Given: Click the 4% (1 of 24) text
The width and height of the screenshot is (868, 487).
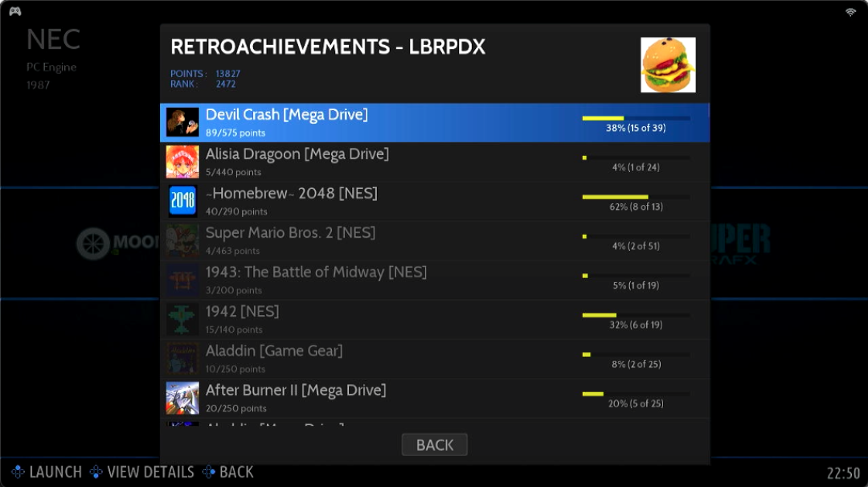Looking at the screenshot, I should point(636,167).
